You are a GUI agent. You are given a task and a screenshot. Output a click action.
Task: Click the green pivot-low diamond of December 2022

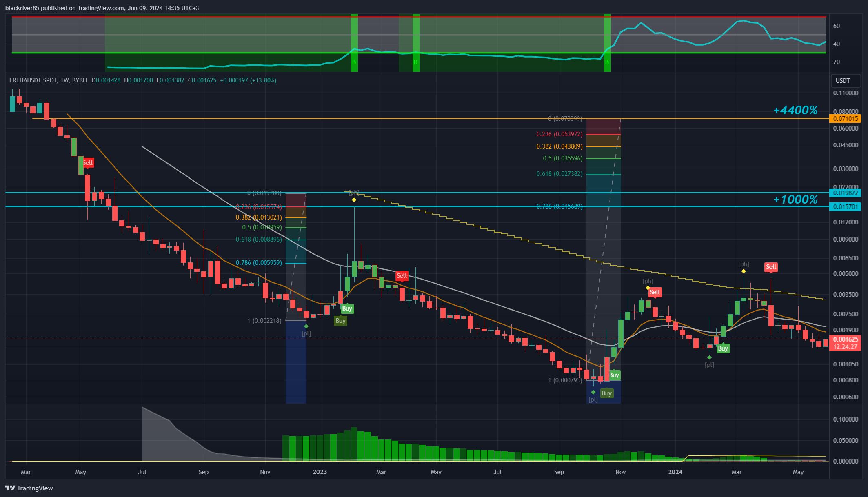(306, 326)
